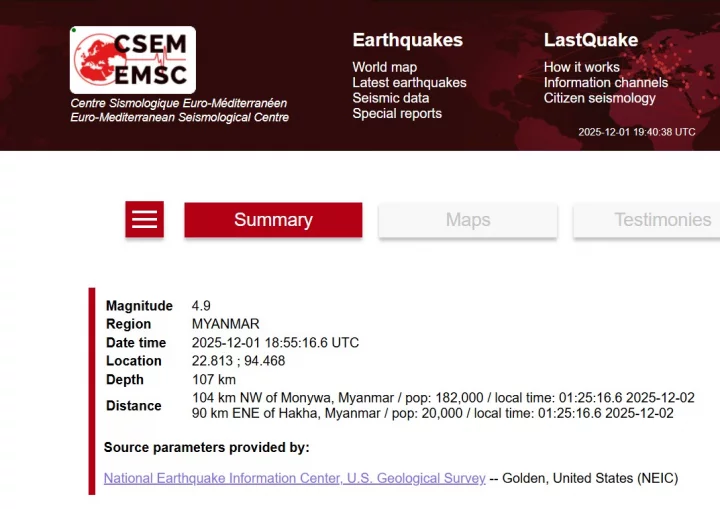Viewport: 720px width, 509px height.
Task: Open the Testimonies tab
Action: point(662,220)
